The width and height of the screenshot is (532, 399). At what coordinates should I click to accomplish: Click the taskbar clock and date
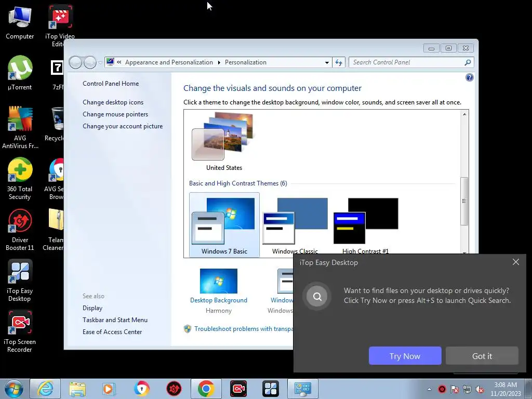click(505, 389)
